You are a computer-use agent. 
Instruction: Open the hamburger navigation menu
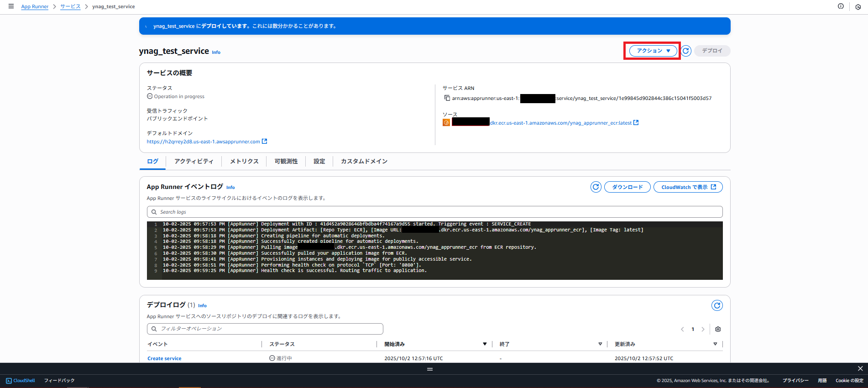click(11, 6)
